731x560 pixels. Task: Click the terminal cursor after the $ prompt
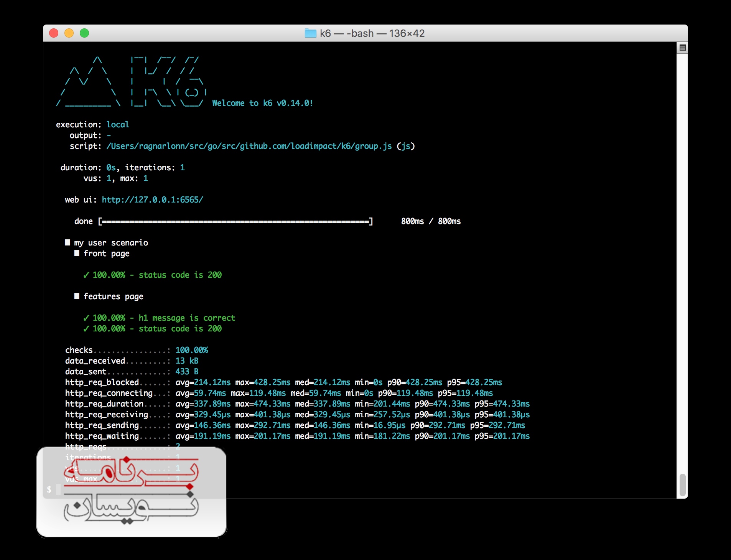click(58, 489)
